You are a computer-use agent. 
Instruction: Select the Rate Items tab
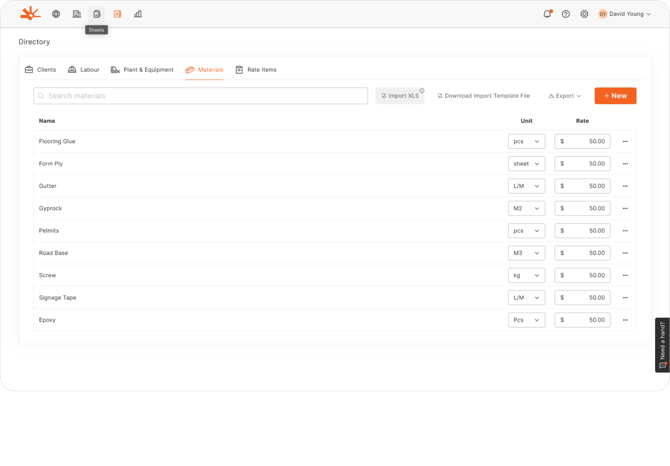[256, 70]
